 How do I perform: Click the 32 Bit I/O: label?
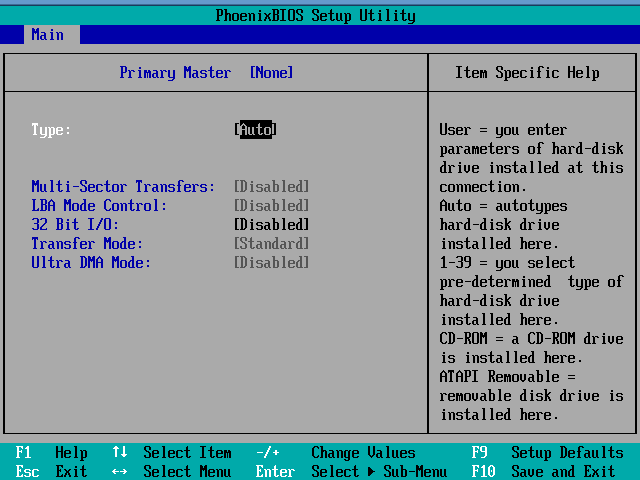tap(75, 224)
